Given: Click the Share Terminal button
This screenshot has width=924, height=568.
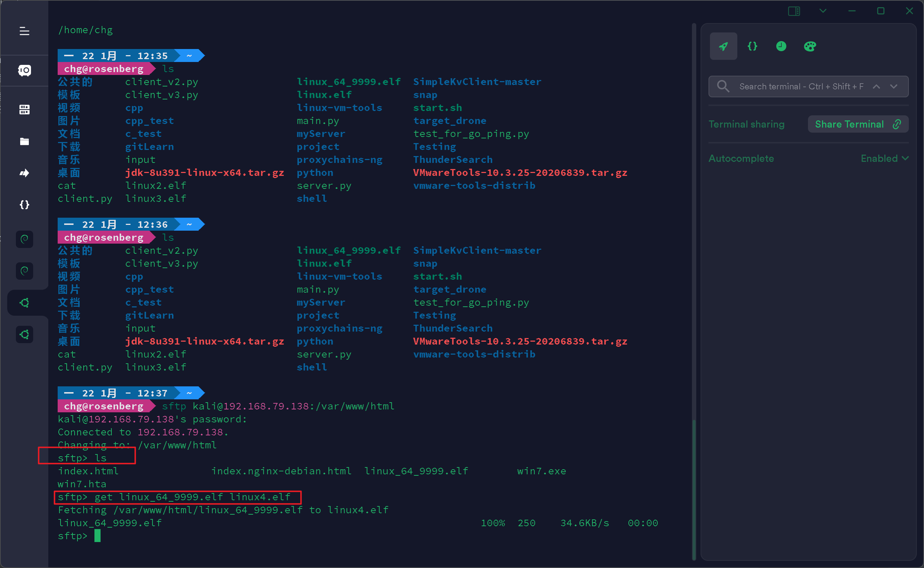Looking at the screenshot, I should point(858,124).
